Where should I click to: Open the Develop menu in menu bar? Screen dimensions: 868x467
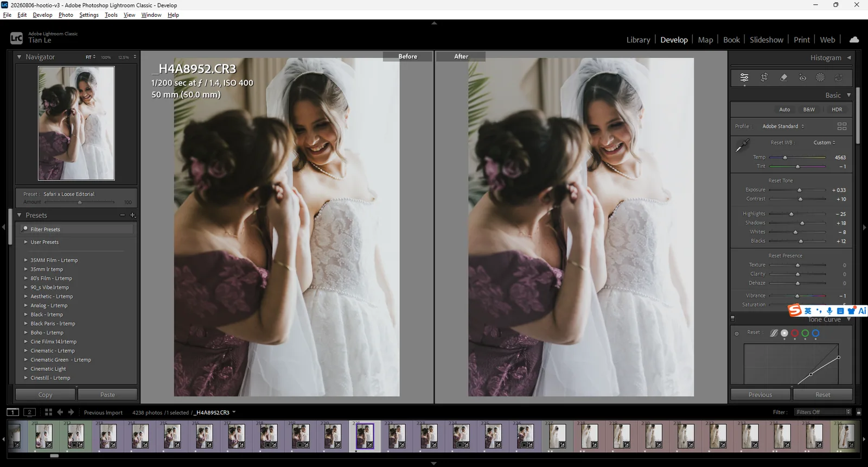[42, 15]
